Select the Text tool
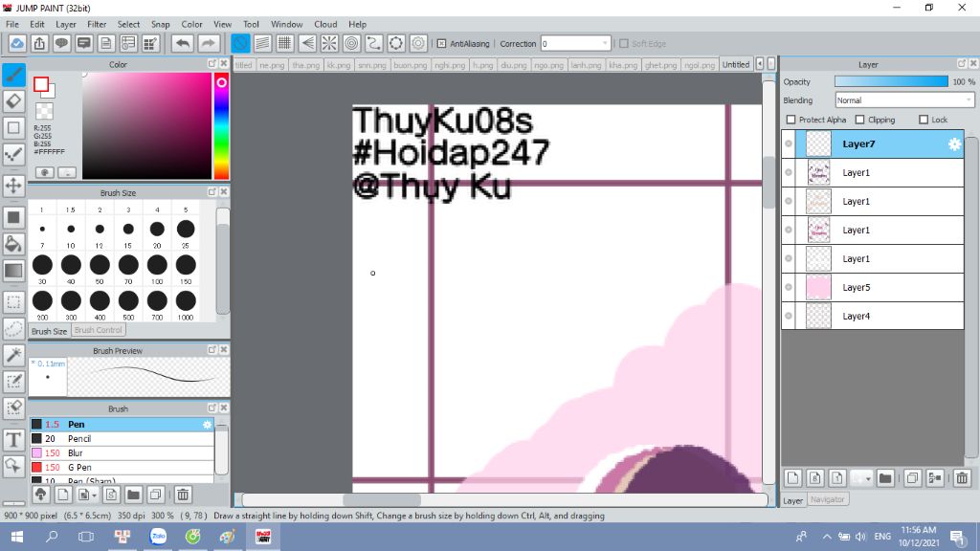The width and height of the screenshot is (980, 551). (13, 440)
